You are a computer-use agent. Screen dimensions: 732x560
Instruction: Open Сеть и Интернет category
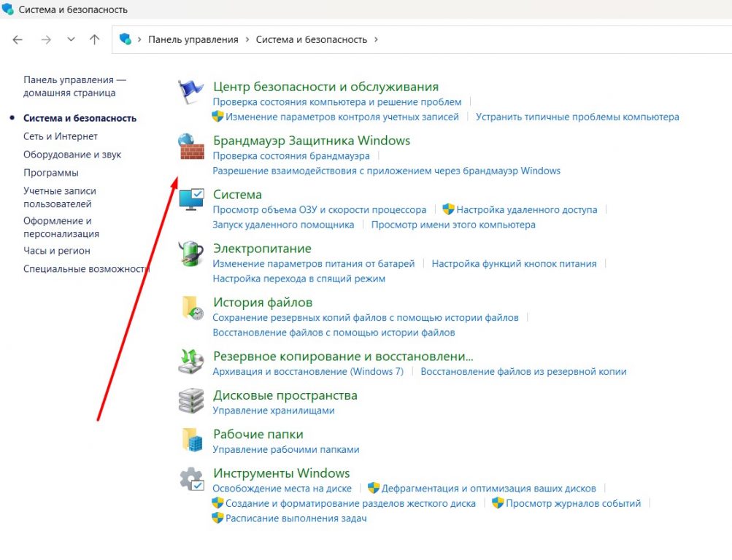click(x=61, y=136)
